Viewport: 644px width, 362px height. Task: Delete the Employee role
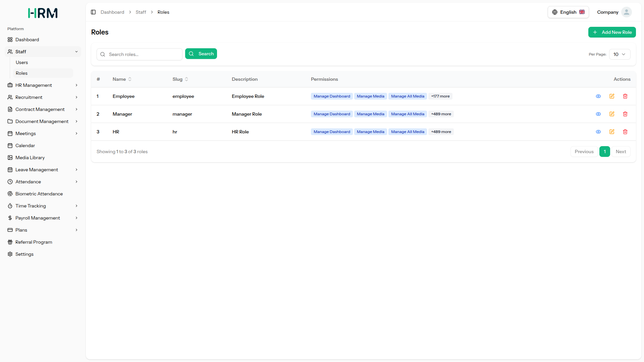click(x=625, y=96)
